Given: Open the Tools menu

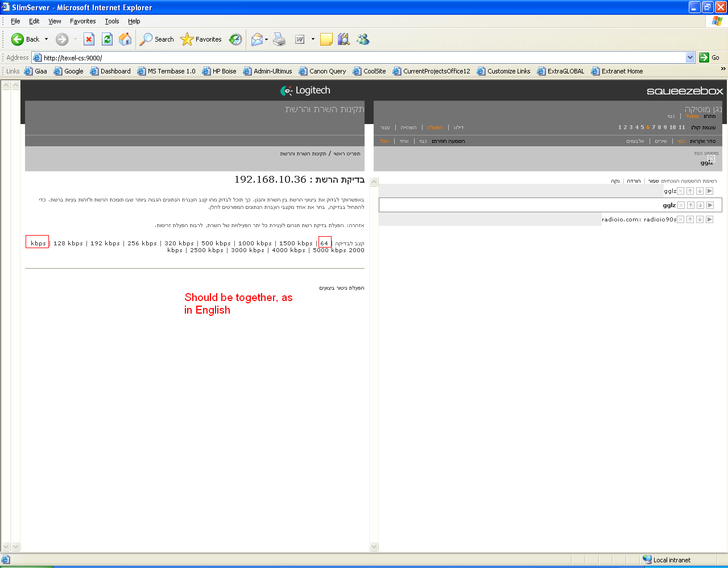Looking at the screenshot, I should pos(111,21).
